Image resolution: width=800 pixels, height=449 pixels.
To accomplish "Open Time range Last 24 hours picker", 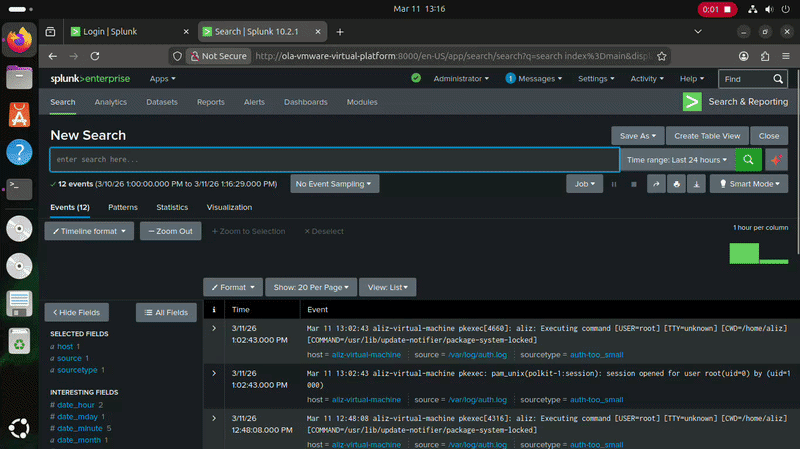I will click(677, 160).
